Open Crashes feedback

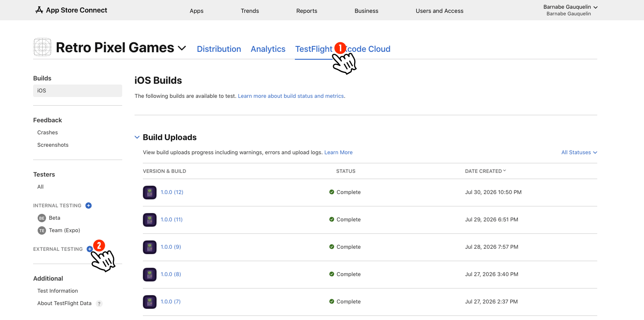48,133
